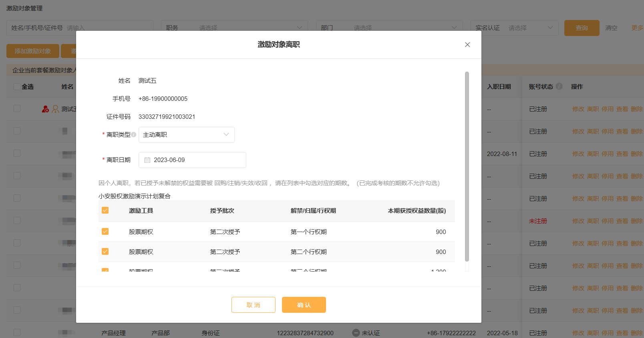Image resolution: width=644 pixels, height=338 pixels.
Task: Click the 确认 button
Action: tap(304, 305)
